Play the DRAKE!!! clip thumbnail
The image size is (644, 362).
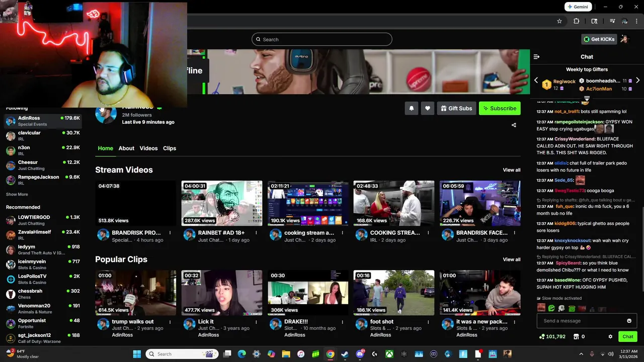tap(308, 293)
